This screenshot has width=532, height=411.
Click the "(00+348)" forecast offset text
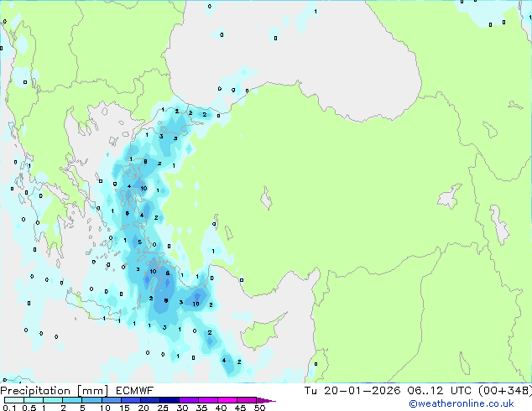click(505, 391)
